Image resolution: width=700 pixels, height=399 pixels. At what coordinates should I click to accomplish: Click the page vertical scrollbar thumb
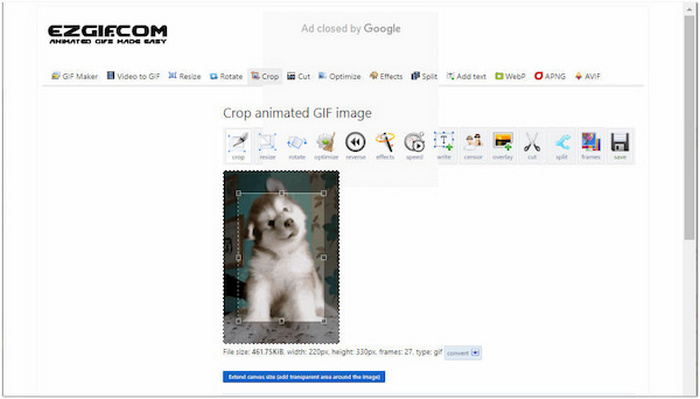point(689,128)
